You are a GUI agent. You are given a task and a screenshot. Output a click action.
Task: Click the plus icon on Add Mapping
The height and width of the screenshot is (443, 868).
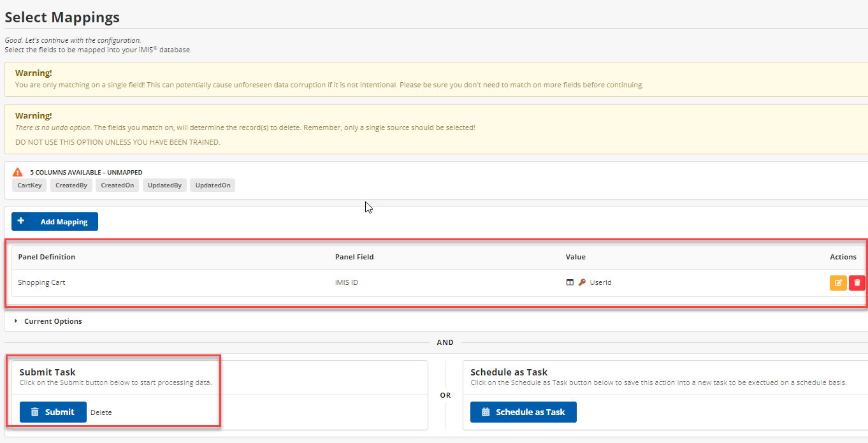click(21, 221)
